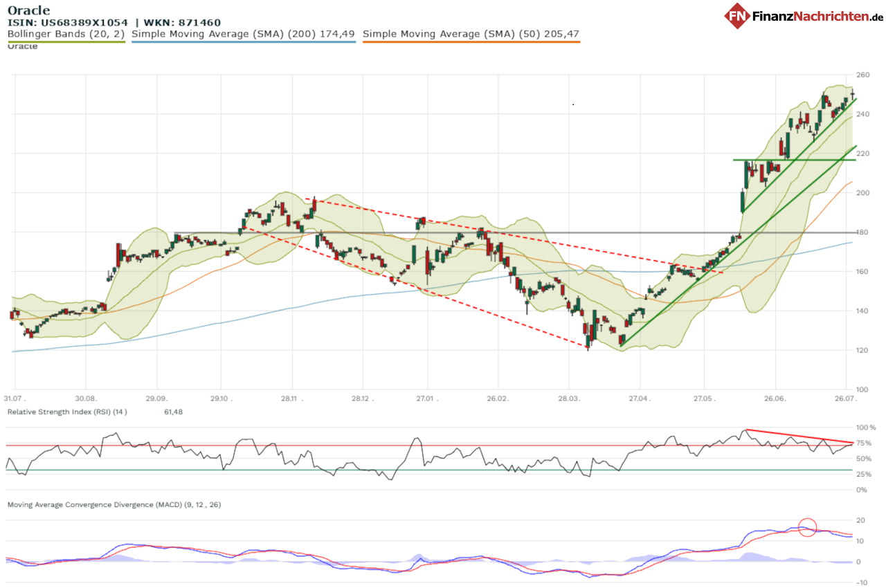This screenshot has height=588, width=886.
Task: Click the 75% RSI scale label
Action: pyautogui.click(x=864, y=443)
